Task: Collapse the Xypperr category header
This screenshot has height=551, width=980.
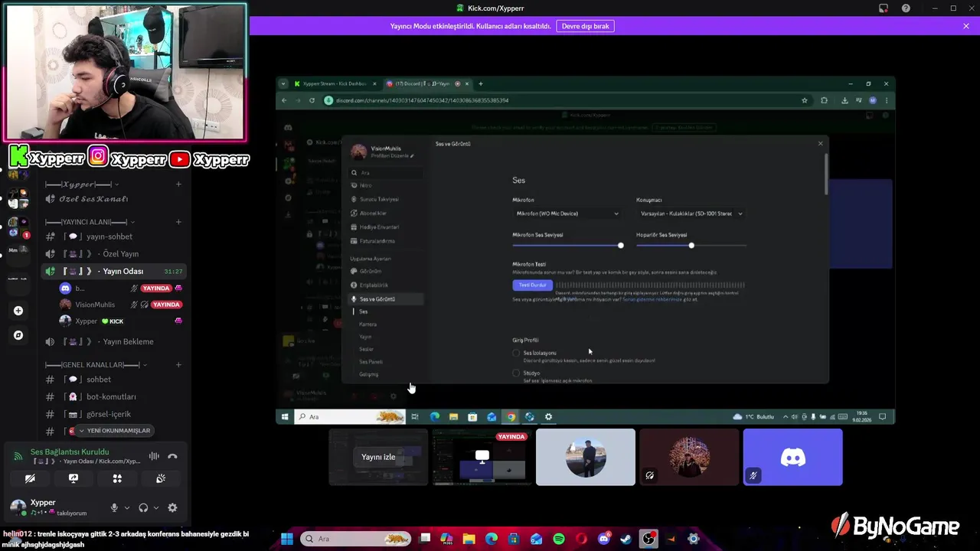Action: click(82, 184)
